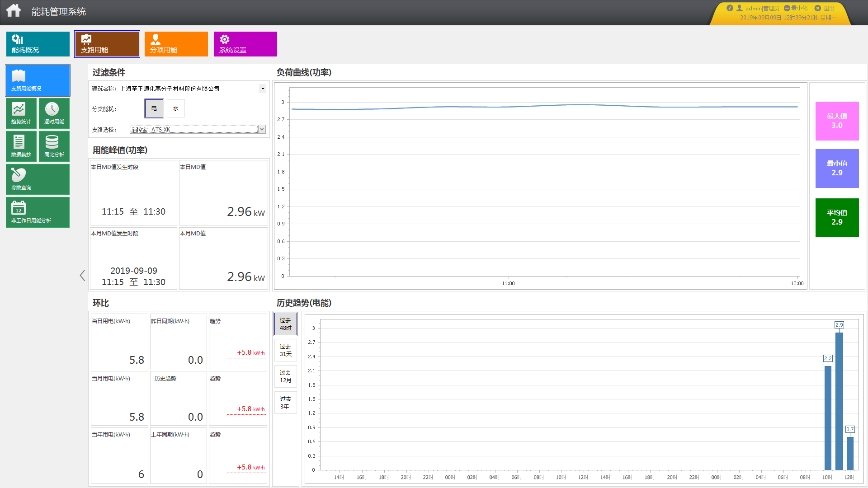Click the pink 最大值 swatch box
Image resolution: width=868 pixels, height=488 pixels.
tap(837, 121)
